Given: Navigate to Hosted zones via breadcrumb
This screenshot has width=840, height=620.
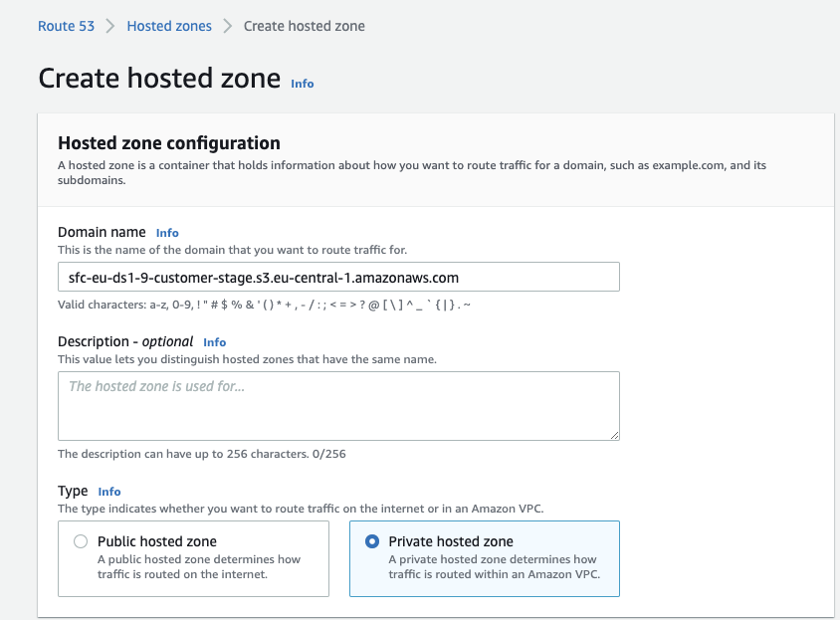Looking at the screenshot, I should tap(168, 26).
